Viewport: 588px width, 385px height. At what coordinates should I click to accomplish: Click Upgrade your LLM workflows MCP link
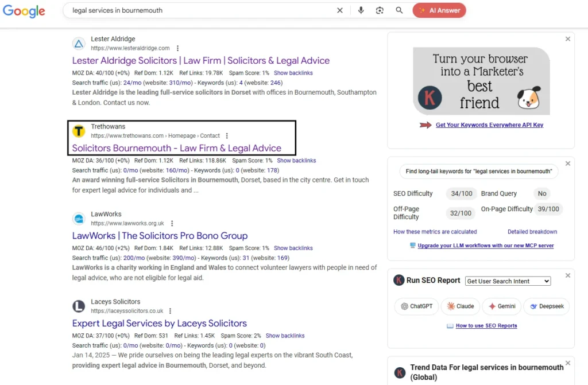click(486, 246)
